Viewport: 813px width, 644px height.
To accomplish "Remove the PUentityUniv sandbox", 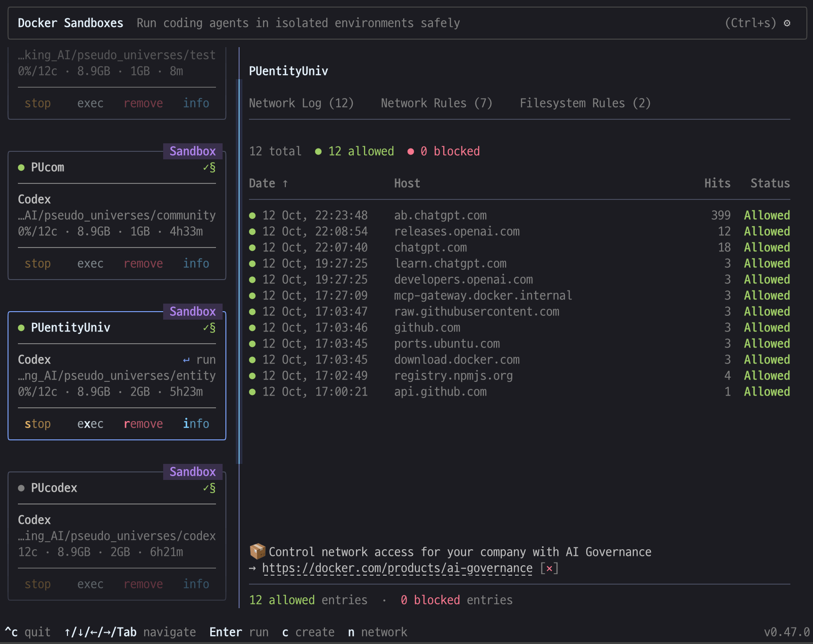I will pos(143,424).
